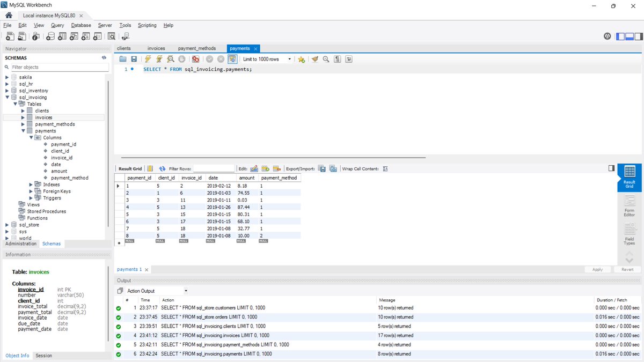
Task: Open the Database menu
Action: 81,25
